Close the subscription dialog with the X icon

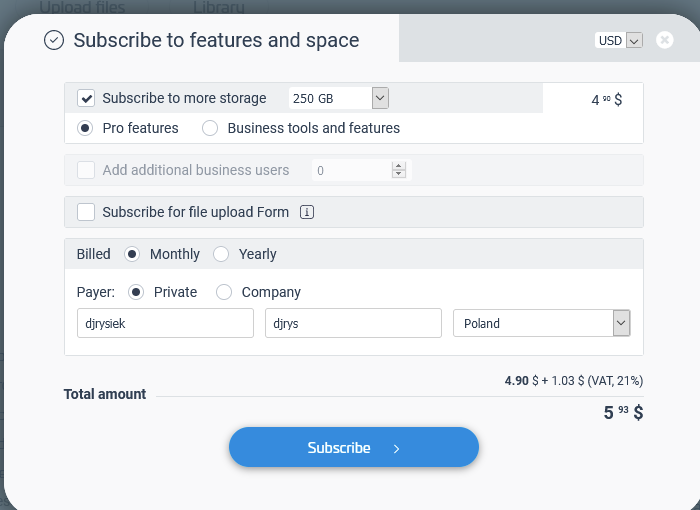[665, 40]
